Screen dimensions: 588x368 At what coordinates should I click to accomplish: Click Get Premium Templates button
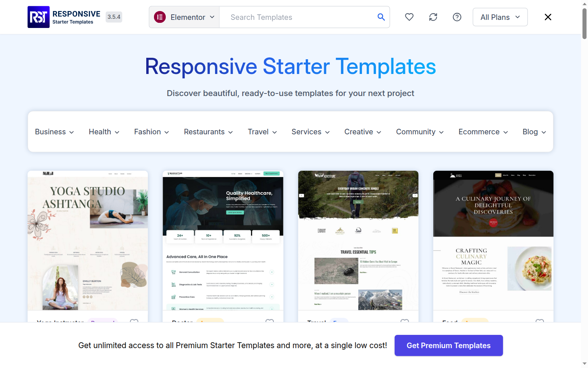pos(449,346)
